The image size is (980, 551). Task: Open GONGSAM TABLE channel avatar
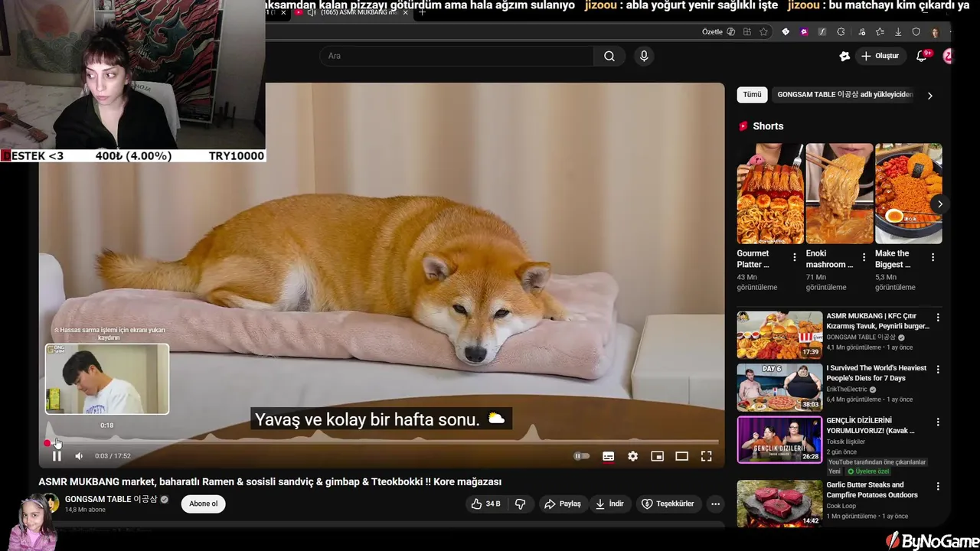pos(51,503)
